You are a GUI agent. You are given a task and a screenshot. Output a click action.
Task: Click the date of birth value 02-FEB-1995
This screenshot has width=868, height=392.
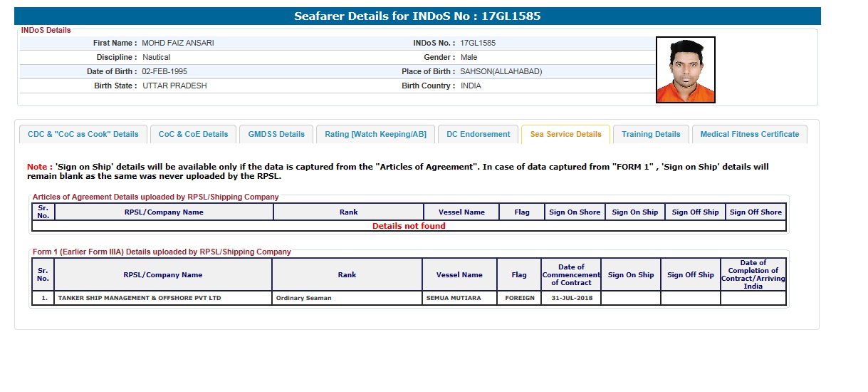165,71
